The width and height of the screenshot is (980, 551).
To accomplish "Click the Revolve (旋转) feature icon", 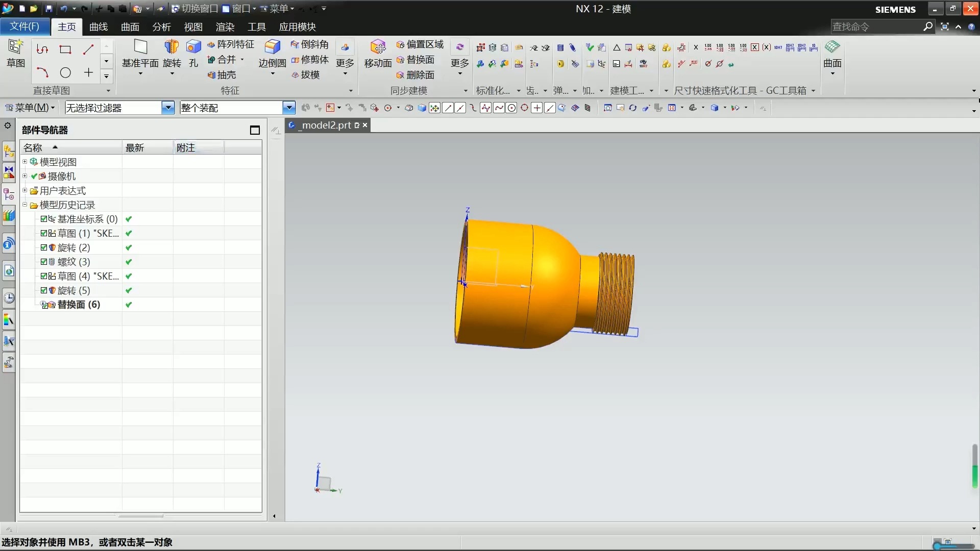I will (171, 47).
